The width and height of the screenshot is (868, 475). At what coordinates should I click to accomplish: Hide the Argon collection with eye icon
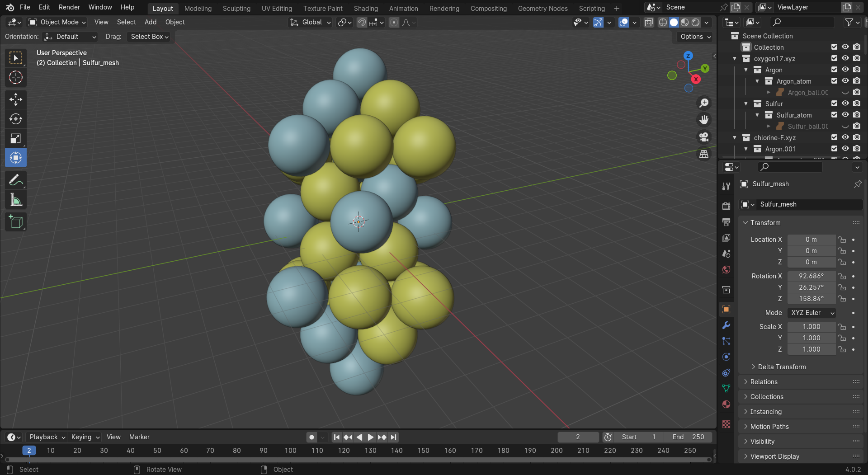pyautogui.click(x=845, y=70)
